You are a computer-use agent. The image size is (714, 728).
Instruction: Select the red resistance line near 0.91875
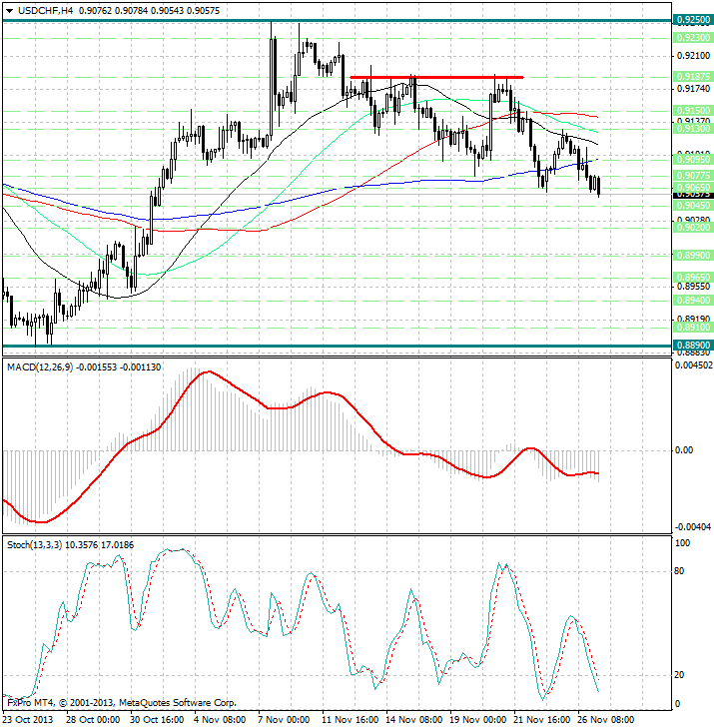[x=436, y=77]
